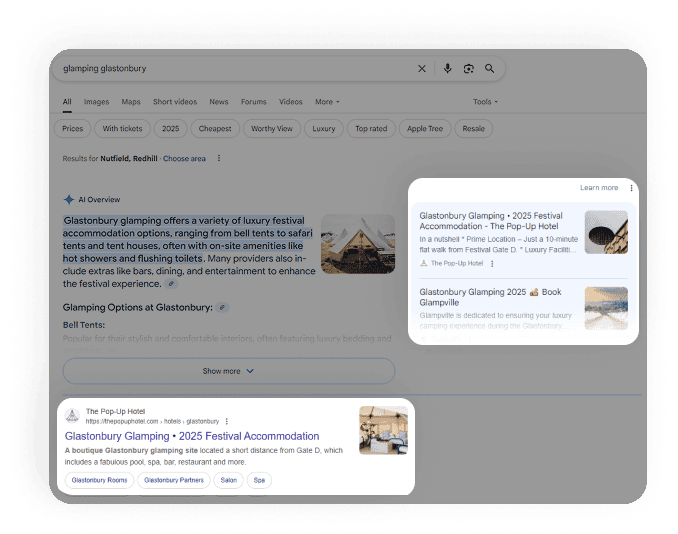
Task: Click the Glastonbury Rooms sitelink chip
Action: click(x=99, y=480)
